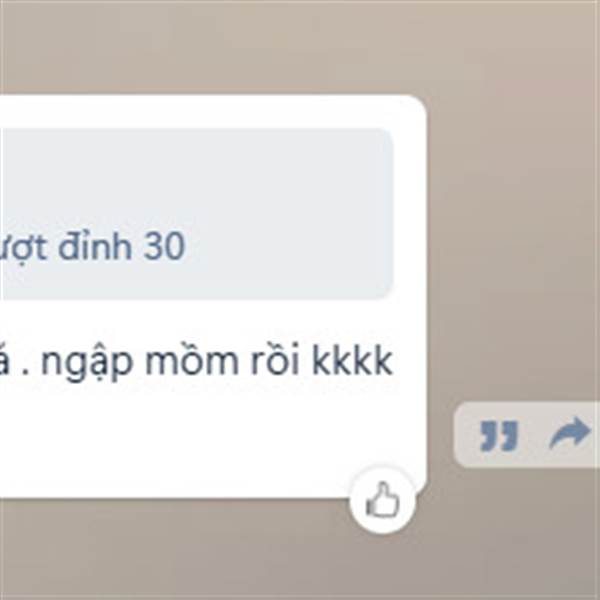The width and height of the screenshot is (600, 600).
Task: Click the word "kkkk" in the message
Action: pyautogui.click(x=352, y=361)
